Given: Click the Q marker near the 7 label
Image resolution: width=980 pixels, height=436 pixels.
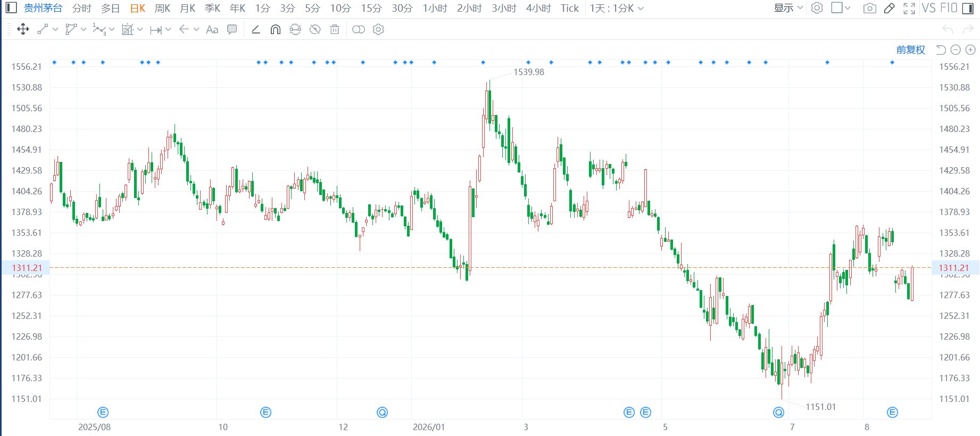Looking at the screenshot, I should tap(778, 412).
